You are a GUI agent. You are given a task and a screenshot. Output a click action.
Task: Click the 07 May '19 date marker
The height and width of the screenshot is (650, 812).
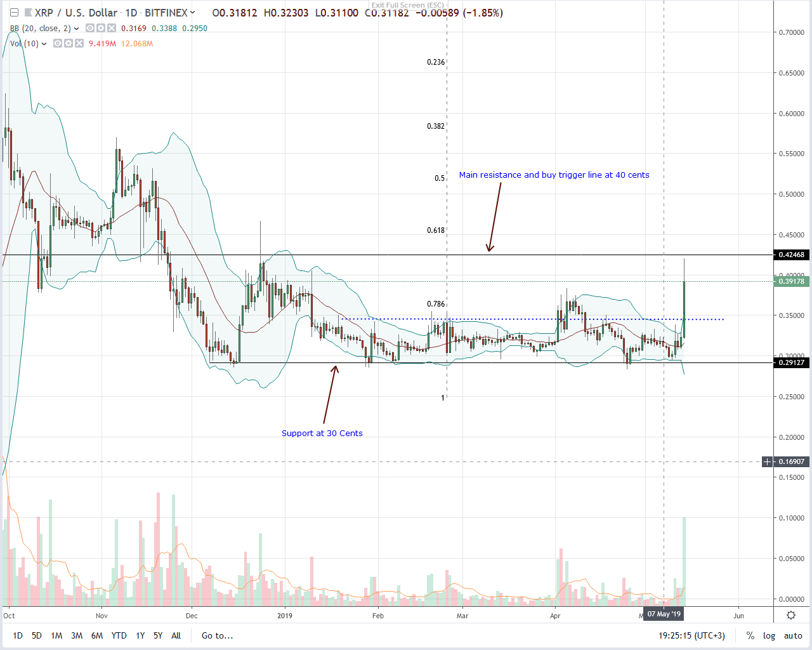pos(664,614)
